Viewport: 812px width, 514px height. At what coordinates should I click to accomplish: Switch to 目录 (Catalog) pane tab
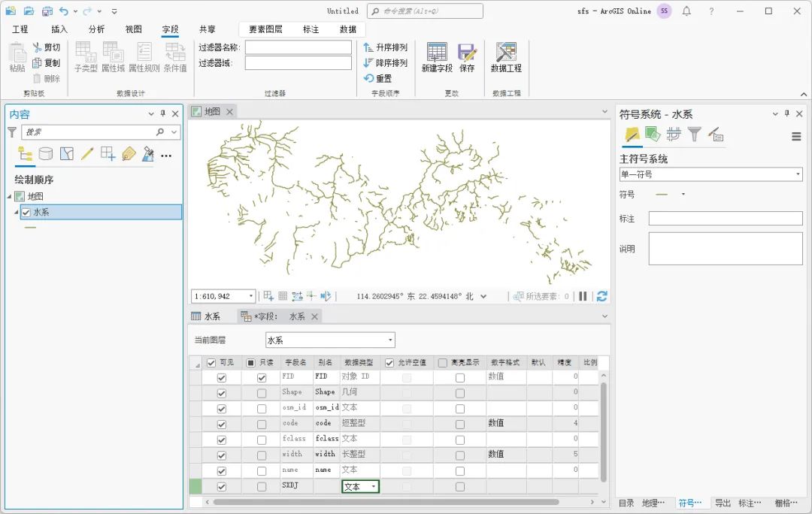(x=626, y=503)
